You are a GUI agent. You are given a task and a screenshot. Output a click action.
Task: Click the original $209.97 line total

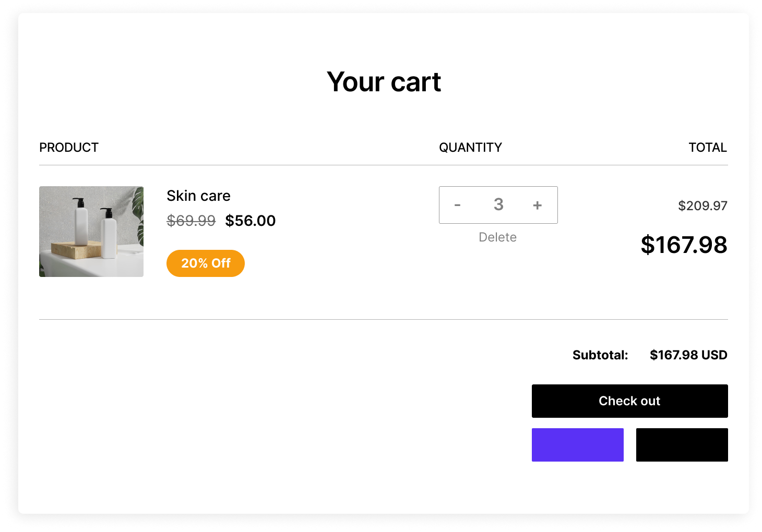point(703,206)
